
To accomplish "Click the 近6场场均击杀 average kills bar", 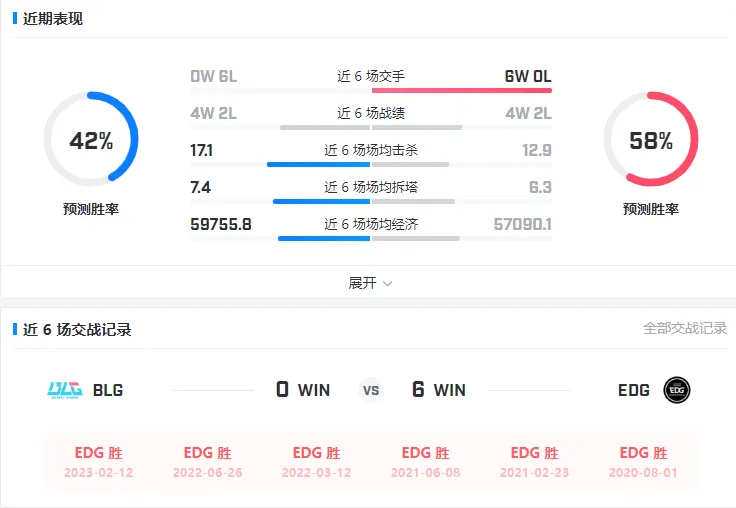I will (371, 164).
